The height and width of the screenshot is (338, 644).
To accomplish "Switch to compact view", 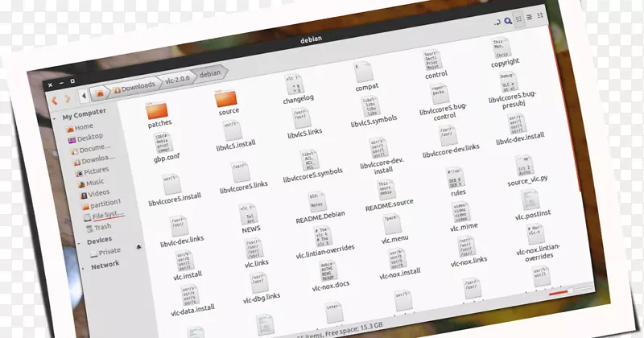I will tap(540, 15).
